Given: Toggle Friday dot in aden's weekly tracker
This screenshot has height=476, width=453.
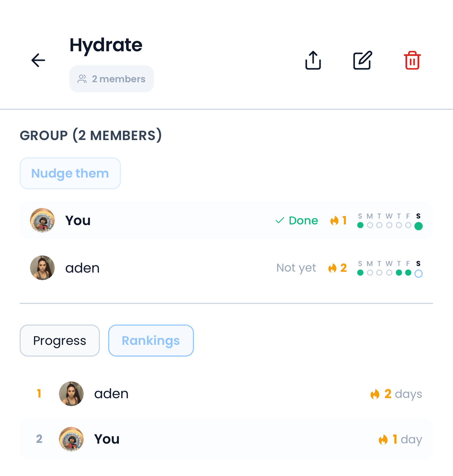Looking at the screenshot, I should 409,273.
